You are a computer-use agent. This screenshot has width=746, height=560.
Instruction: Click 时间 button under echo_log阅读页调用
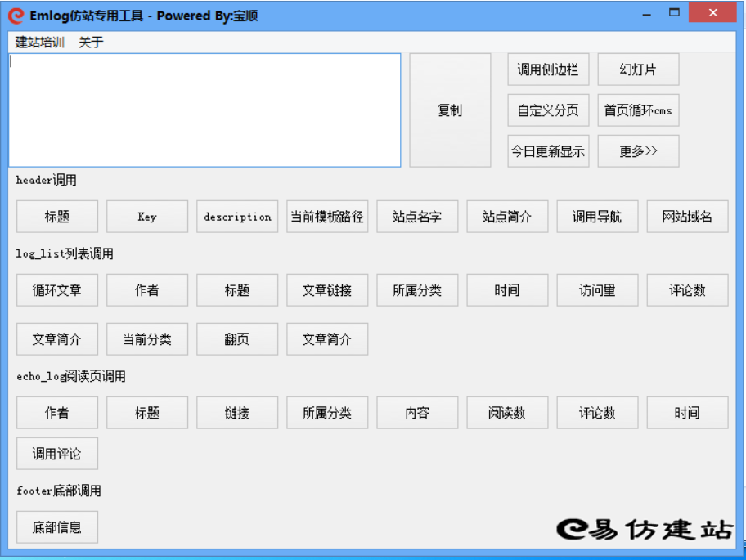pos(687,413)
